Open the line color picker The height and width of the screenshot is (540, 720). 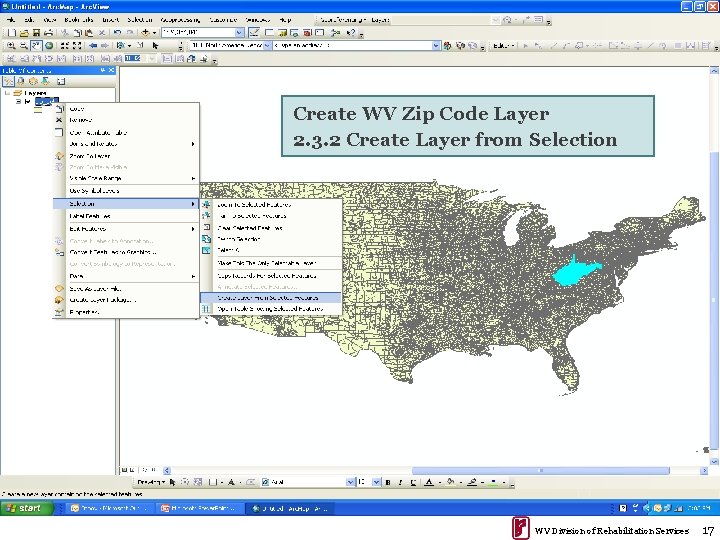point(472,482)
